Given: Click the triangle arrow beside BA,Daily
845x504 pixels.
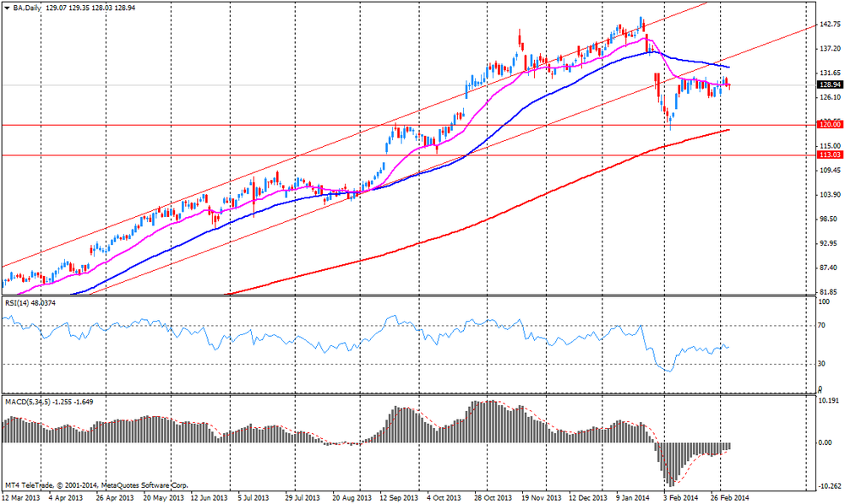Looking at the screenshot, I should tap(7, 8).
